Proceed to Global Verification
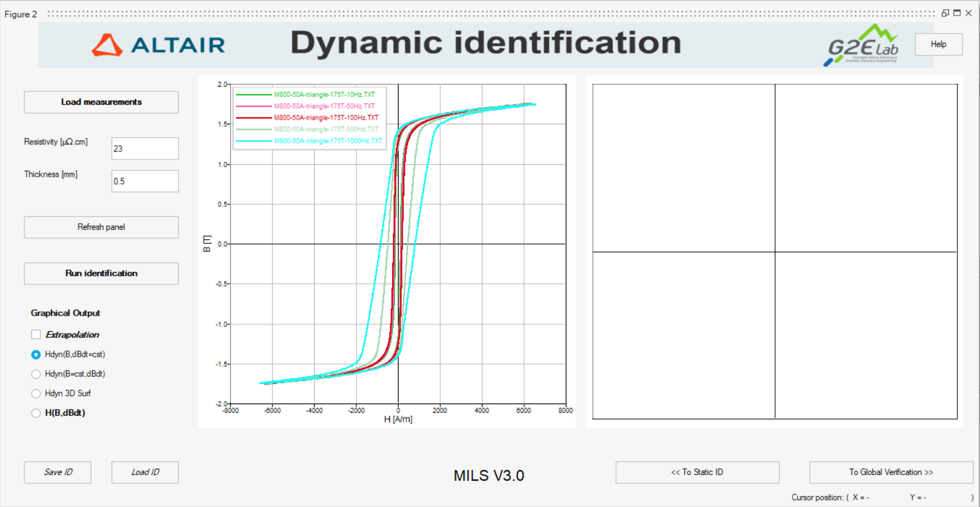 tap(891, 472)
